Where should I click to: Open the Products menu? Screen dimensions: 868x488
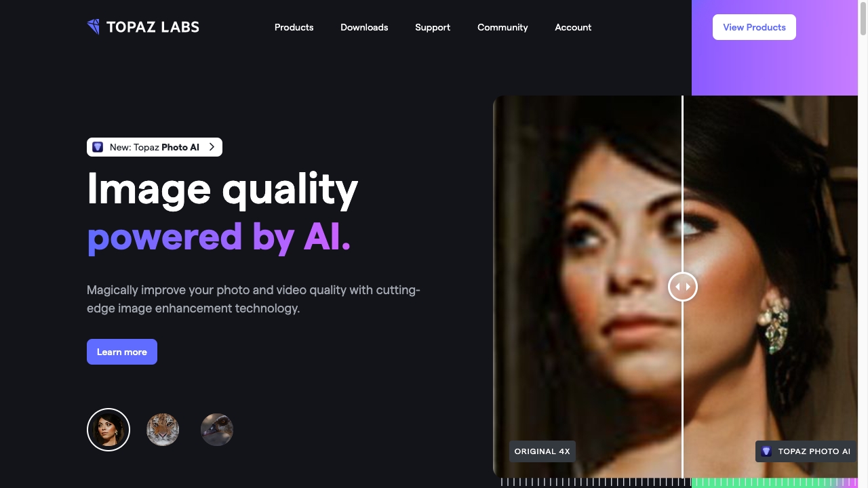tap(294, 27)
